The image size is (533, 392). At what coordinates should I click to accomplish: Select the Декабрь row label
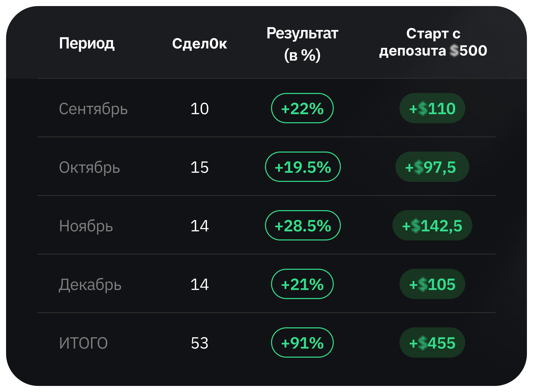(x=90, y=285)
